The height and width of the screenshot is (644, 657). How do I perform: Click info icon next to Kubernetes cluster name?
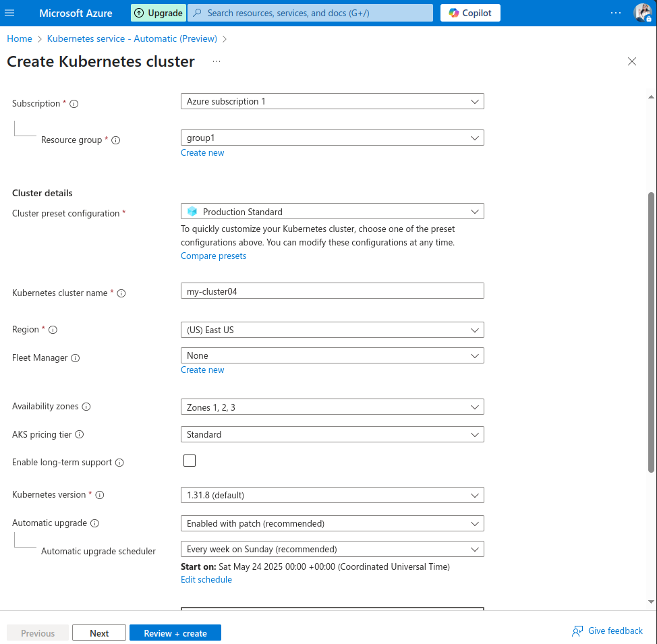(121, 293)
